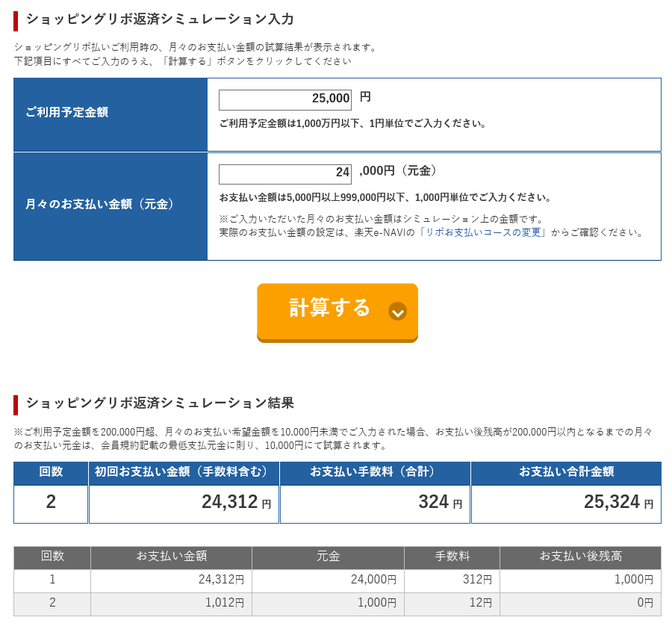Click the お支払い後残高 column header
The image size is (672, 629).
pos(581,557)
